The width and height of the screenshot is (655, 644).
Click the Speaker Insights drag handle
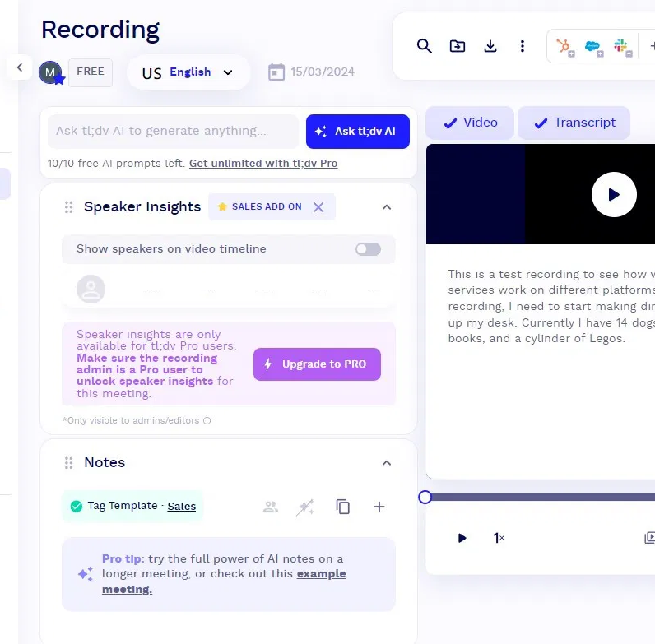click(x=69, y=207)
